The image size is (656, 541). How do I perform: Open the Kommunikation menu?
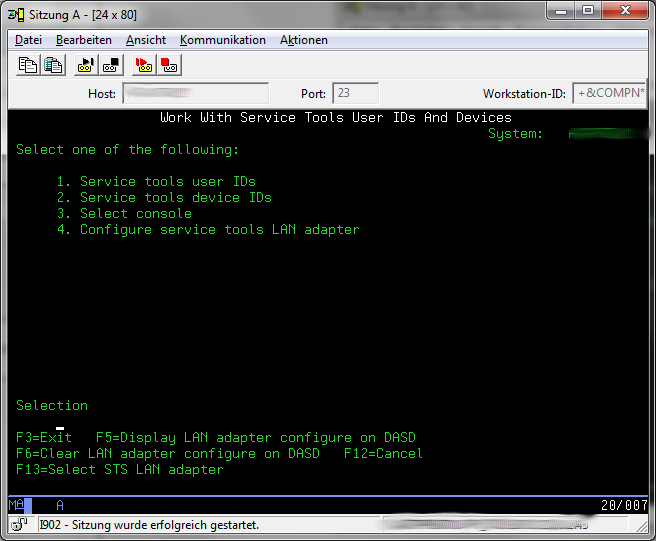point(222,40)
